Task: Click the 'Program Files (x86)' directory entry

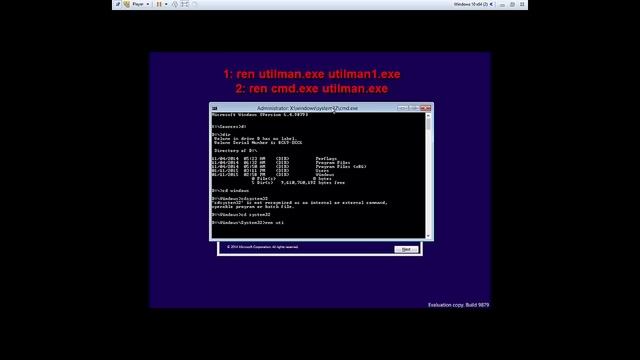Action: [x=341, y=167]
